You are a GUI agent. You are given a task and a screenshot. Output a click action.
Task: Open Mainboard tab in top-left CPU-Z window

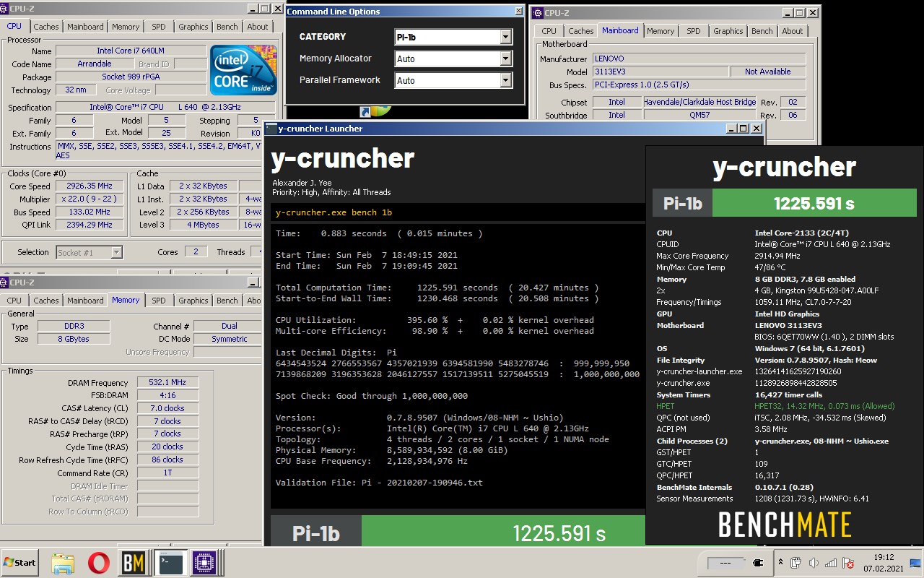(x=85, y=27)
